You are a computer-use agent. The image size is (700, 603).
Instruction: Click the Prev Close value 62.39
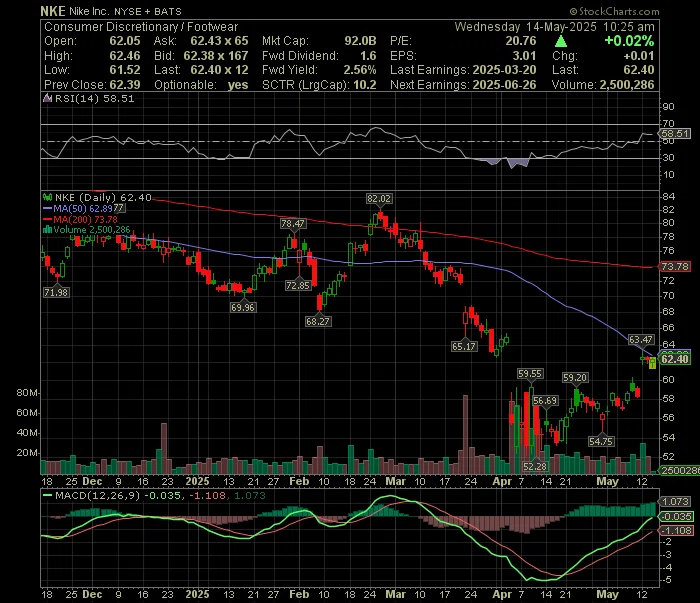point(125,85)
